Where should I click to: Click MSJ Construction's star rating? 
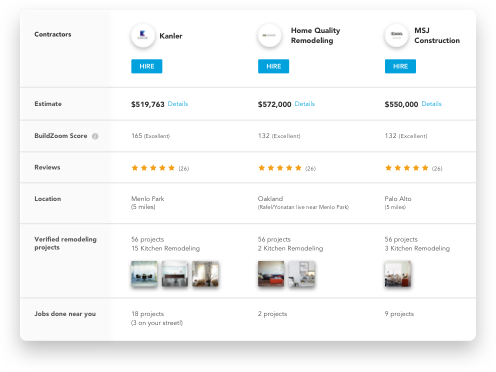[407, 168]
